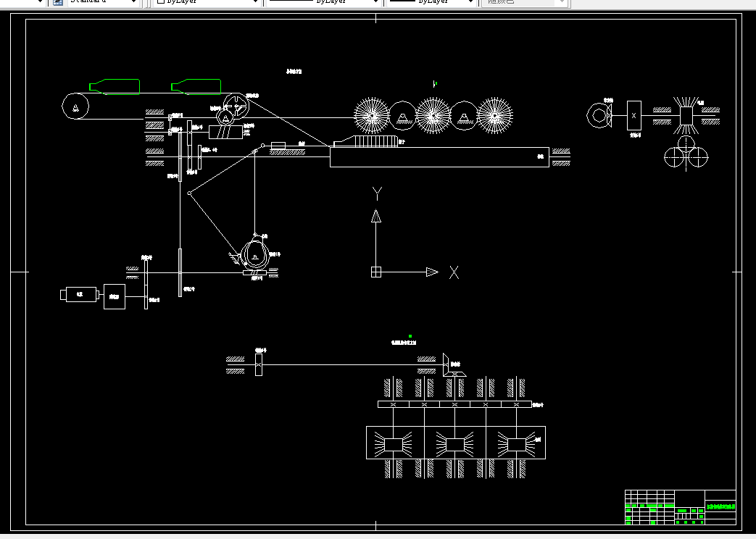The height and width of the screenshot is (539, 756).
Task: Select the right brush box of the triple assembly
Action: (516, 444)
